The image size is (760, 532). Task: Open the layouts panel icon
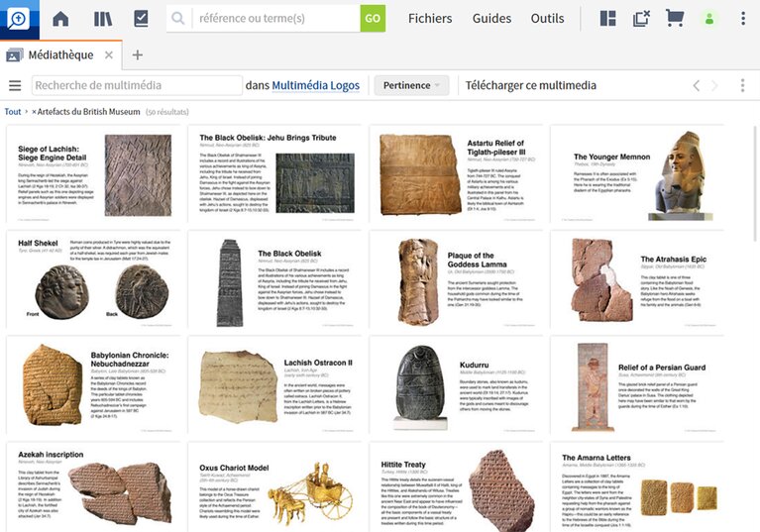[x=607, y=19]
